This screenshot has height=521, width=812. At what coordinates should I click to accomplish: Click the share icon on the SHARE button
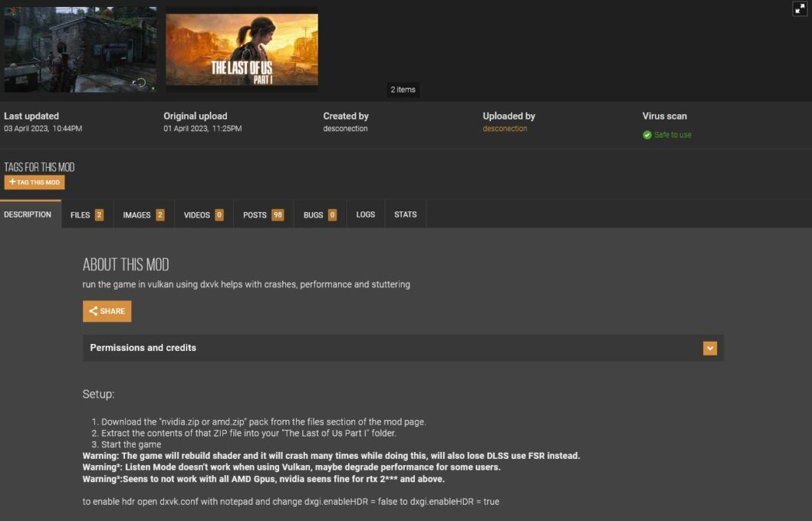click(94, 311)
